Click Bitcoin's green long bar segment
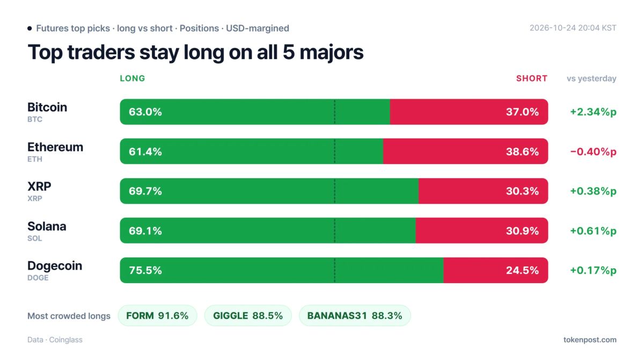 click(255, 112)
